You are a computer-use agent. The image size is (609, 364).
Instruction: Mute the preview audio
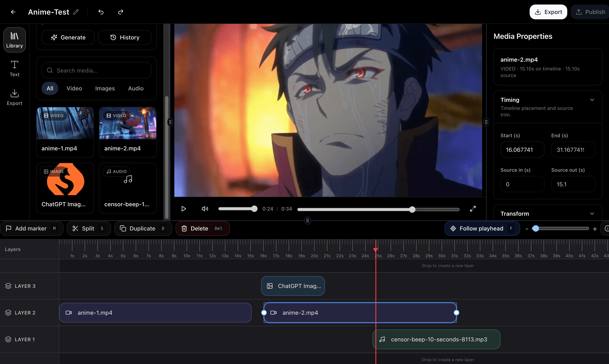(x=205, y=209)
